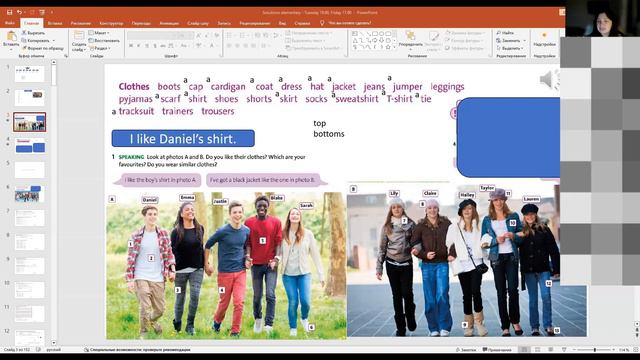Screen dimensions: 640x360
Task: Select slide 2 thumbnail in the panel
Action: [x=29, y=98]
